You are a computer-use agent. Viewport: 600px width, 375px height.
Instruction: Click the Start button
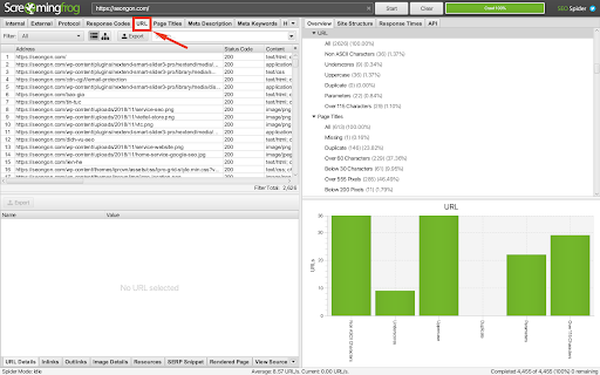point(391,8)
